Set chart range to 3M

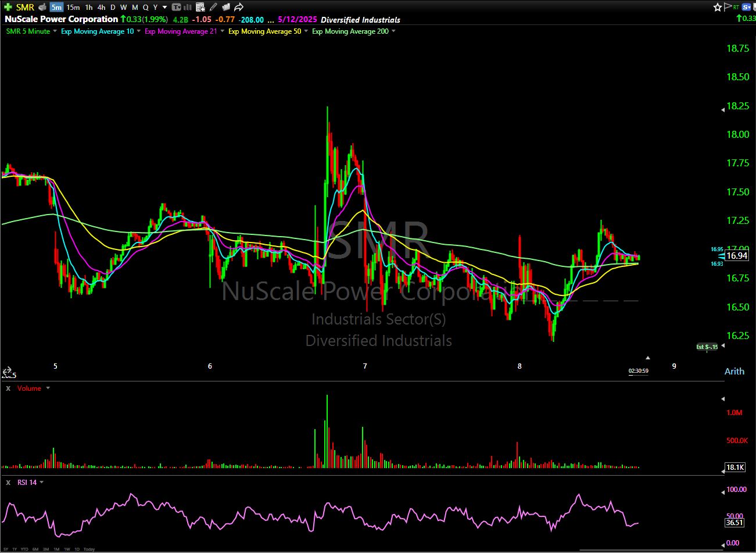pos(46,549)
